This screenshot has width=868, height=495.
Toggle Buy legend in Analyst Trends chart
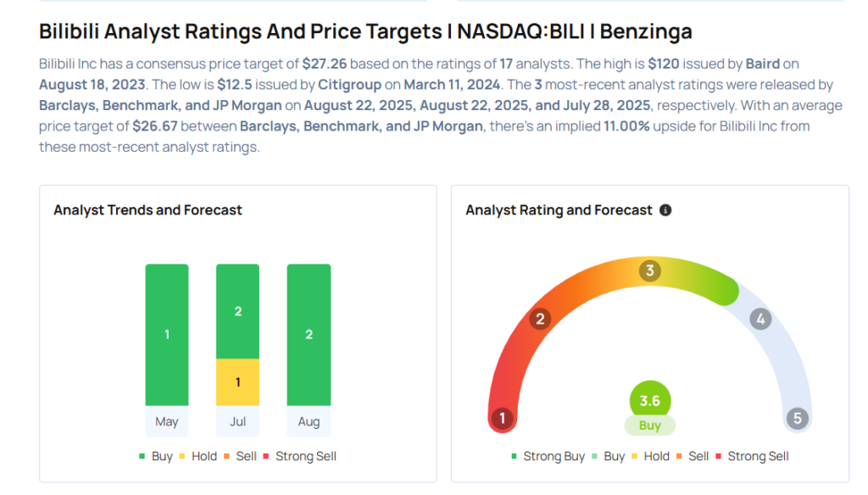pos(155,456)
